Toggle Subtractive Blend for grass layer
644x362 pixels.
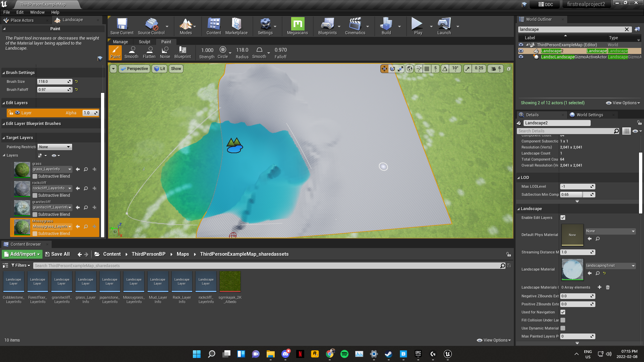[x=35, y=176]
